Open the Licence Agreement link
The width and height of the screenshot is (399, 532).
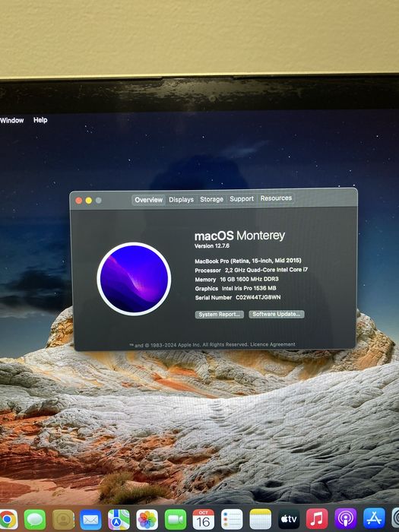click(273, 344)
